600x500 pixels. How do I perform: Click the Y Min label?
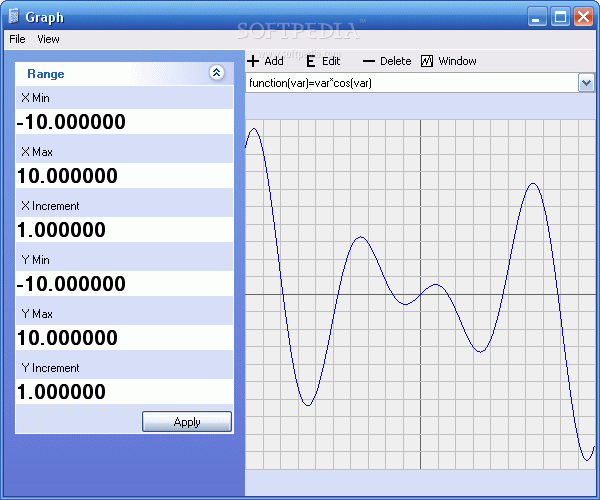(36, 260)
